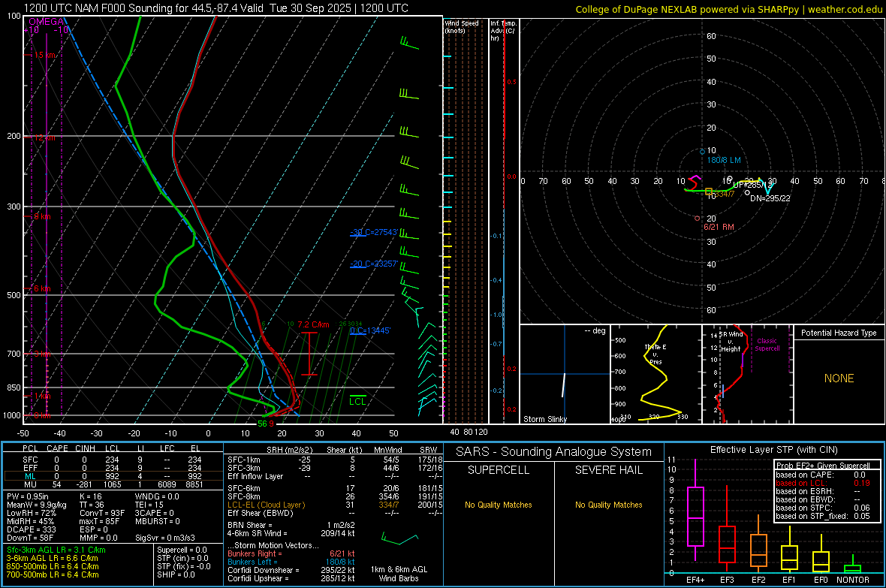Click the ConvT = 93F value
Screen dimensions: 886x588
click(101, 513)
